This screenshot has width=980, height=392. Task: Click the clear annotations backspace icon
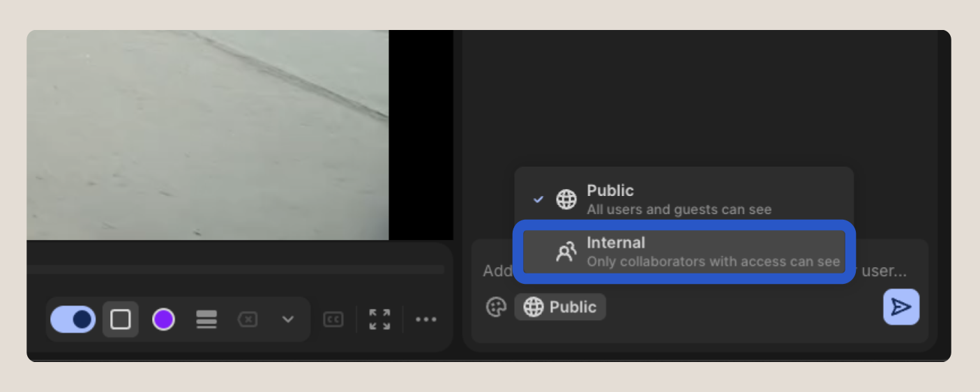coord(248,319)
